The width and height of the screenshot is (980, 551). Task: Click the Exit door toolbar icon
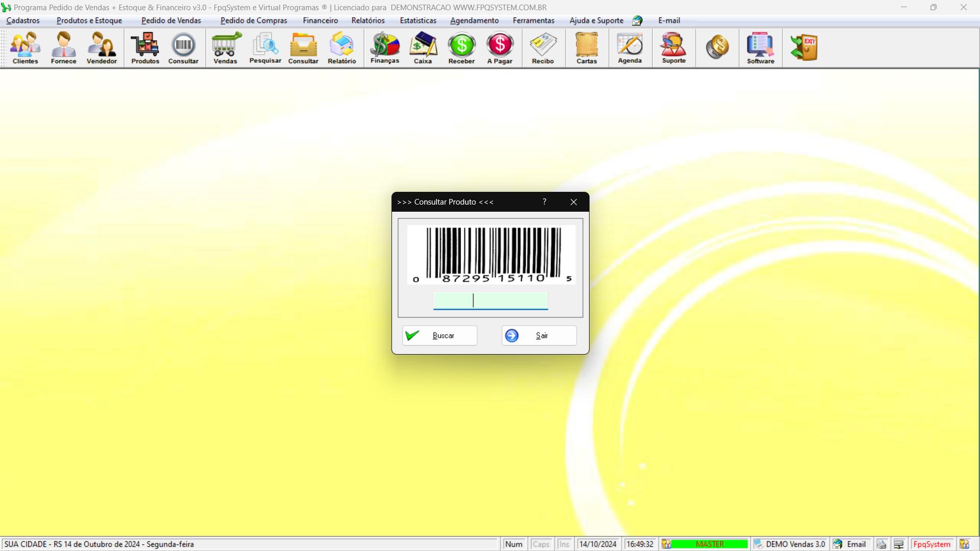point(804,47)
